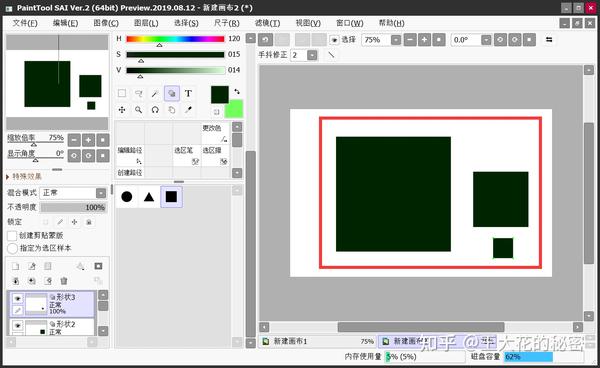The height and width of the screenshot is (368, 600).
Task: Select the magic wand tool
Action: click(x=155, y=93)
